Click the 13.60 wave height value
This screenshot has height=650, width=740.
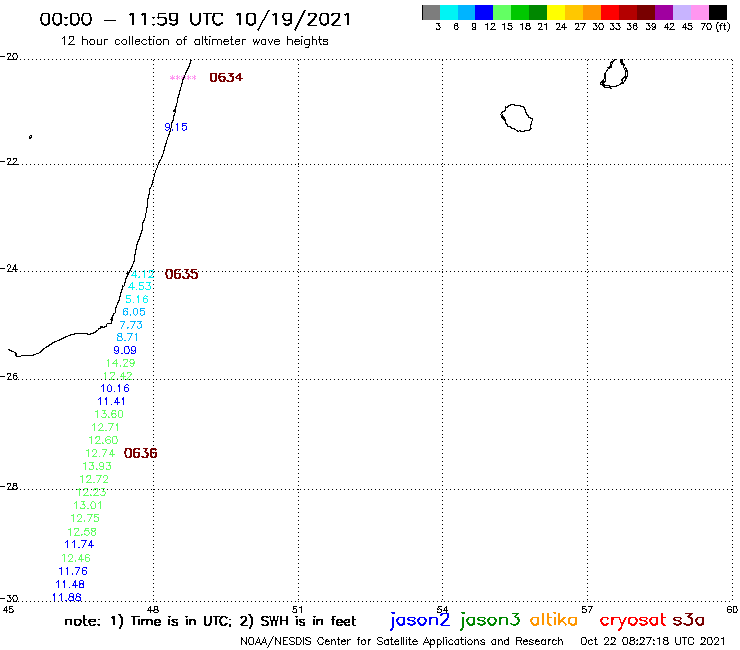pyautogui.click(x=109, y=414)
